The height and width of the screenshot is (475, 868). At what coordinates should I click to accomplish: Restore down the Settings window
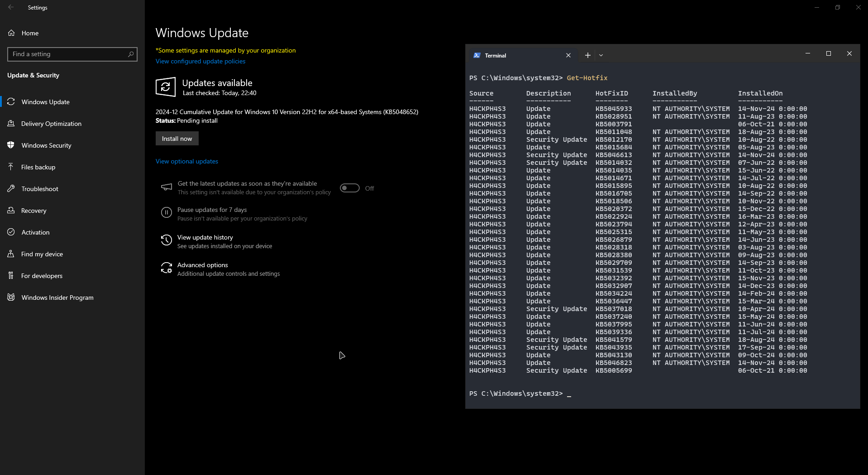click(838, 7)
